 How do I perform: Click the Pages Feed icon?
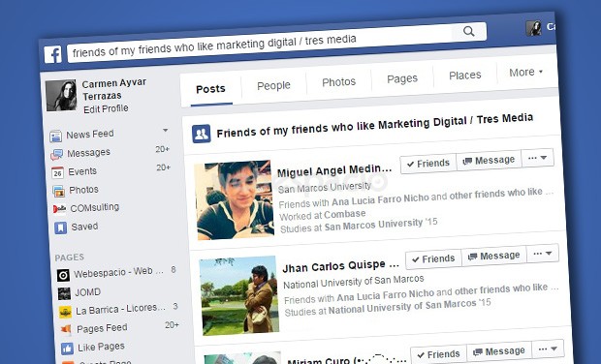pos(66,329)
